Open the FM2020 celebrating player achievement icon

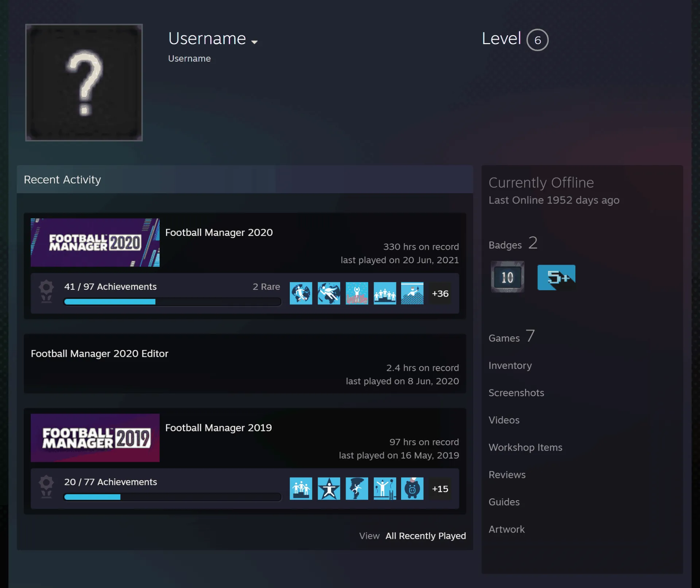pos(357,293)
